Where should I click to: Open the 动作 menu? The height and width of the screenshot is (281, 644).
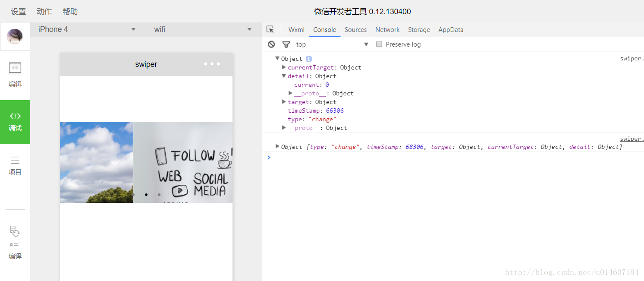pyautogui.click(x=44, y=12)
